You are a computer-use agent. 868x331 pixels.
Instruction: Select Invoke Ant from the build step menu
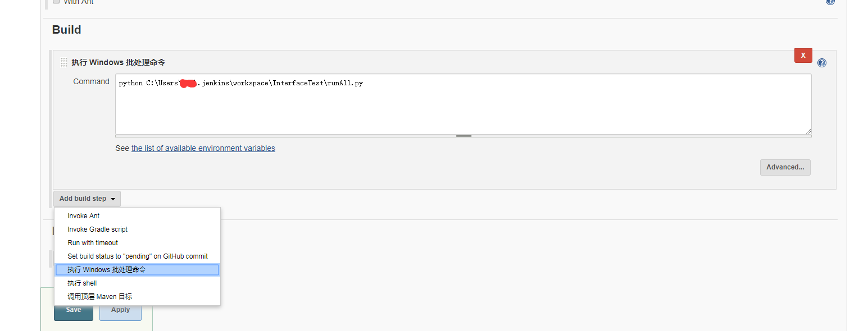(x=84, y=216)
